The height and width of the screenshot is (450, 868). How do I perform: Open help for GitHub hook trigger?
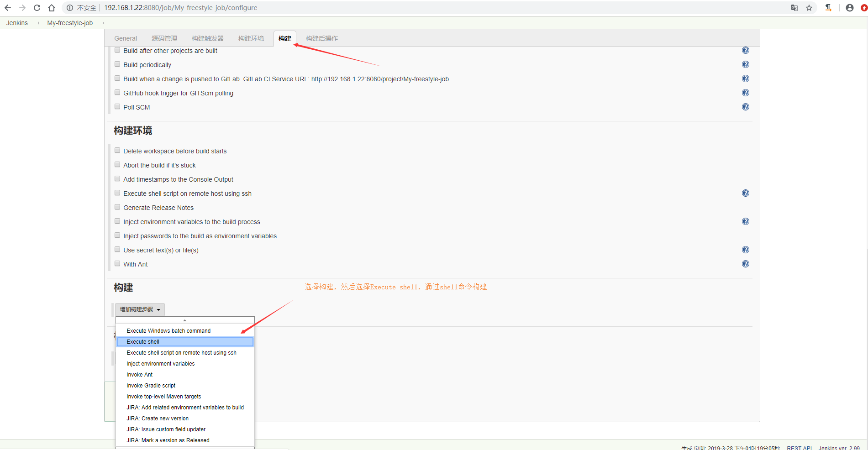[x=746, y=93]
